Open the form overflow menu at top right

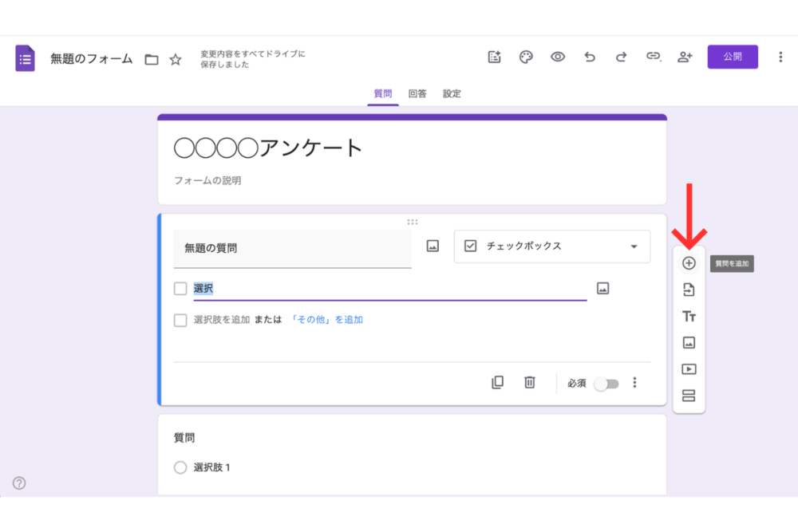pyautogui.click(x=780, y=57)
